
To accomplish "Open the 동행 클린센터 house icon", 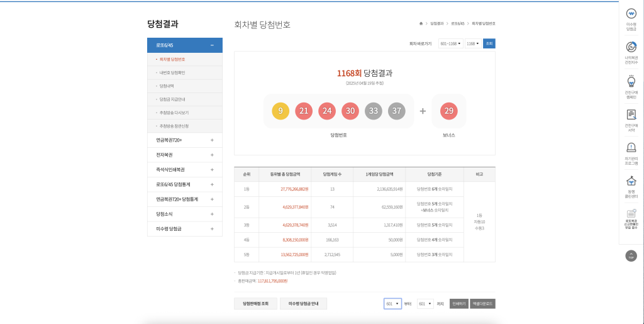I will click(631, 182).
